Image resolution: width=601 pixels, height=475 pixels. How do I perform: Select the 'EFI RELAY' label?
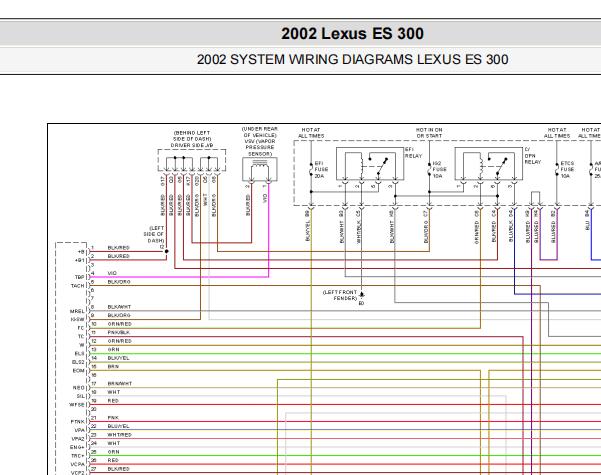pyautogui.click(x=413, y=153)
